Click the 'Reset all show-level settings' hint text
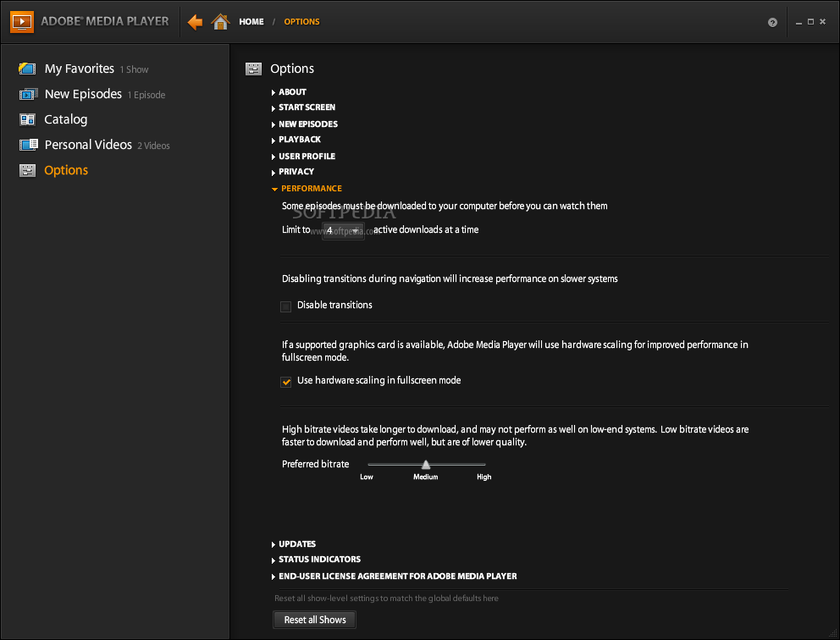Viewport: 840px width, 640px height. coord(386,599)
